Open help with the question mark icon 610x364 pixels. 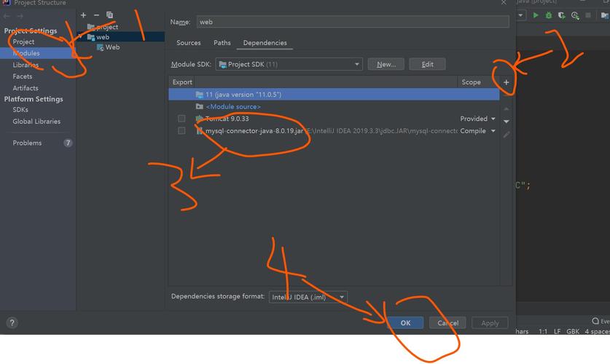click(x=12, y=323)
